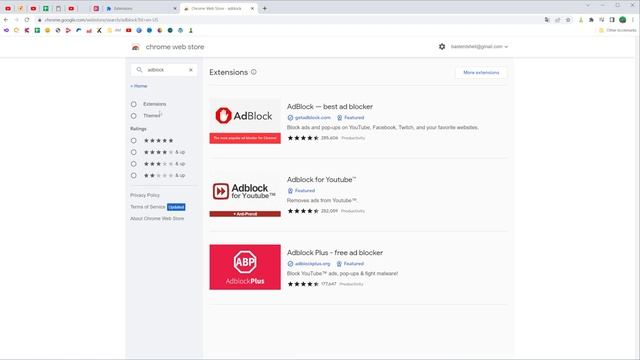This screenshot has width=640, height=360.
Task: Click the Featured badge on Adblock Plus
Action: coord(350,264)
